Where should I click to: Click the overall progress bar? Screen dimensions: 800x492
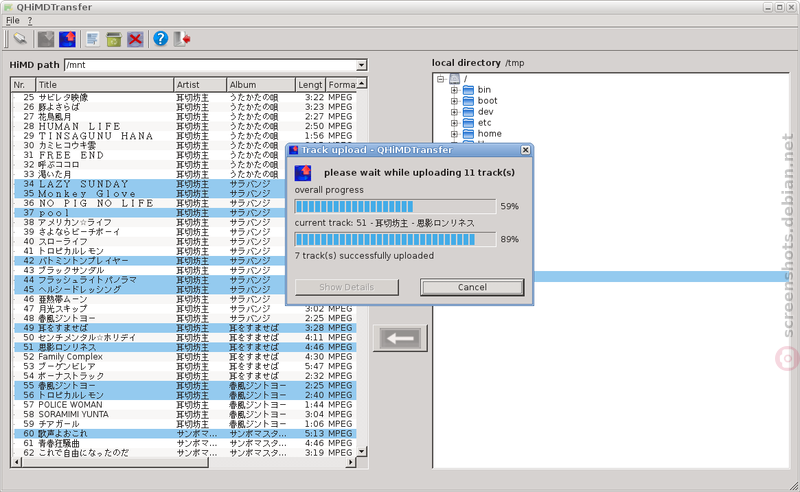395,206
